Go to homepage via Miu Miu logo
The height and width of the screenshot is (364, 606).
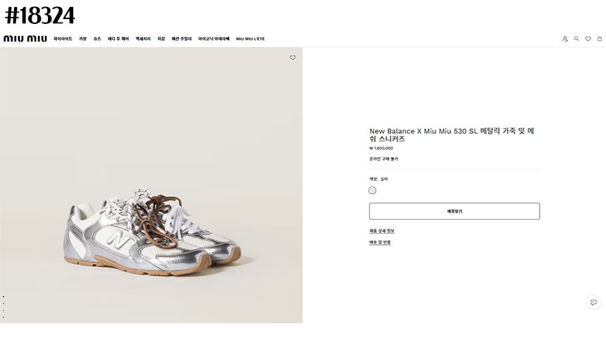click(x=25, y=39)
